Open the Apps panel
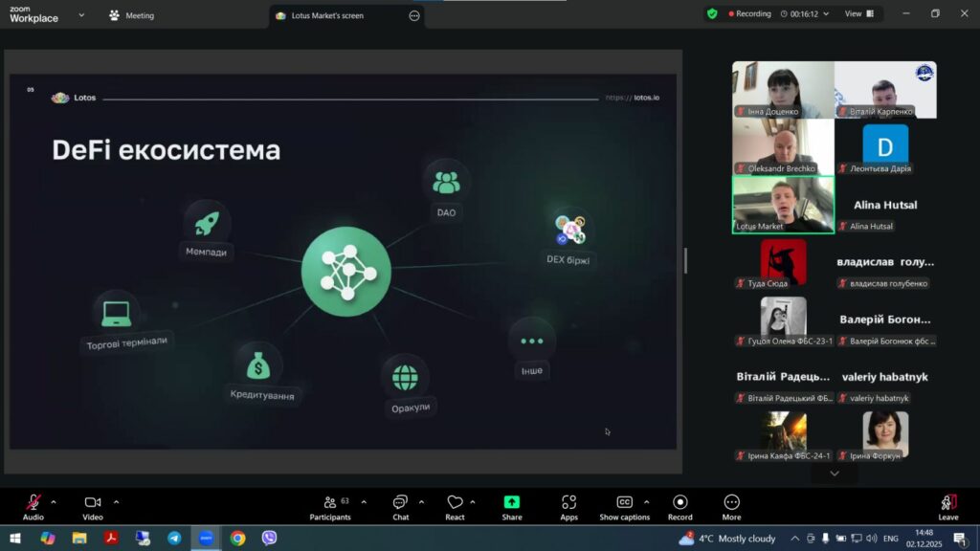 568,503
